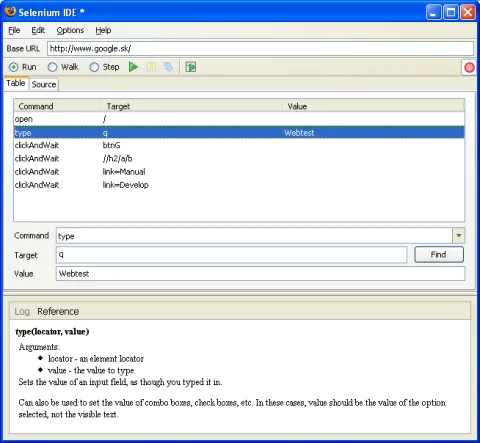Viewport: 480px width, 443px height.
Task: Select the clickAndWait link=Develop row
Action: click(x=239, y=185)
